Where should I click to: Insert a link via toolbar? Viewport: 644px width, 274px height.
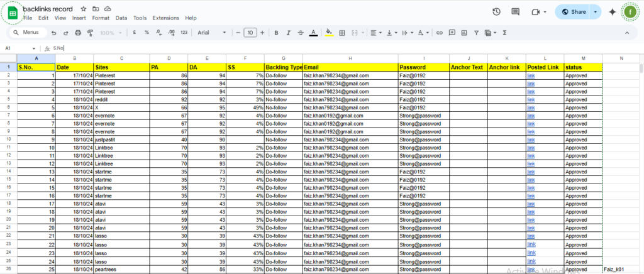[440, 33]
